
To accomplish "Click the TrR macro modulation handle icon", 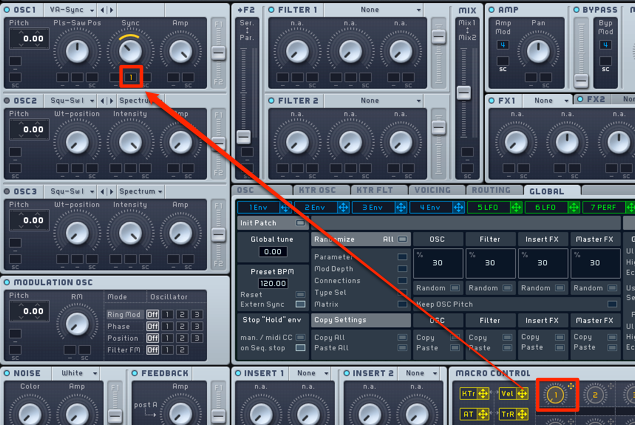I will tap(522, 414).
